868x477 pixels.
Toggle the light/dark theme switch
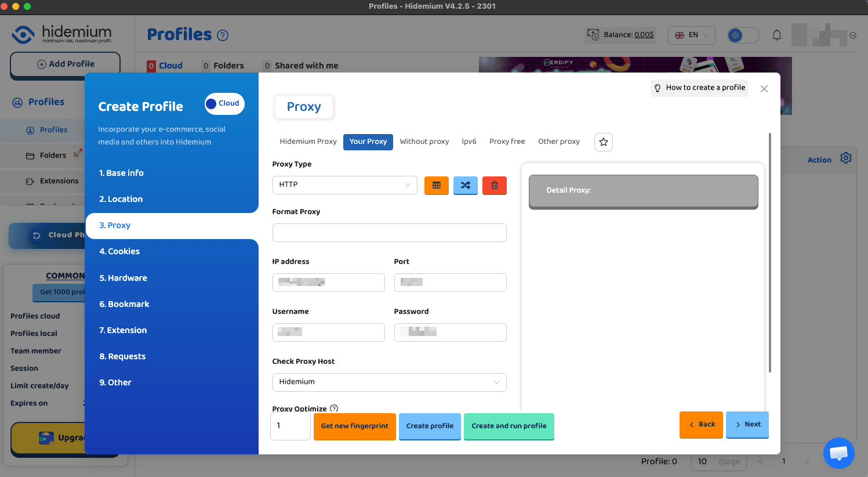click(742, 35)
